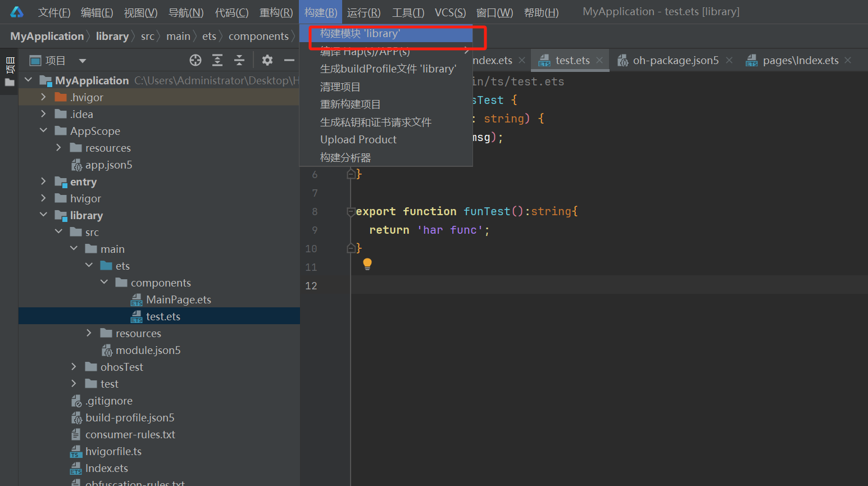
Task: Open 构建分析器 from build menu
Action: [x=386, y=158]
